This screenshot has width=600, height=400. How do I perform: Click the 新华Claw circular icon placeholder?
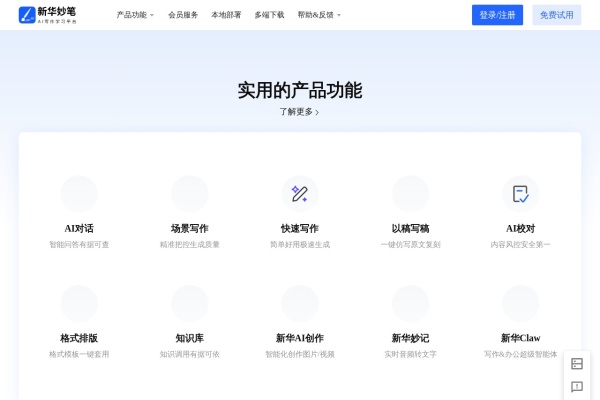520,304
